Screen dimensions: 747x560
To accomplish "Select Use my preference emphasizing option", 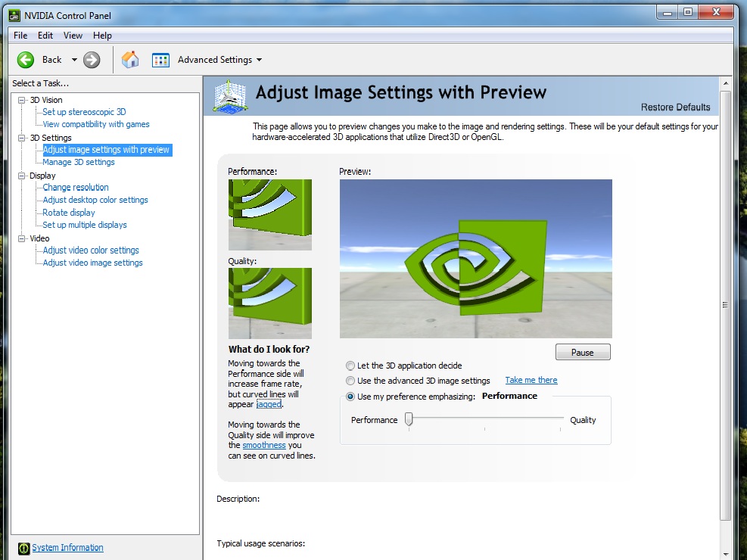I will coord(350,397).
